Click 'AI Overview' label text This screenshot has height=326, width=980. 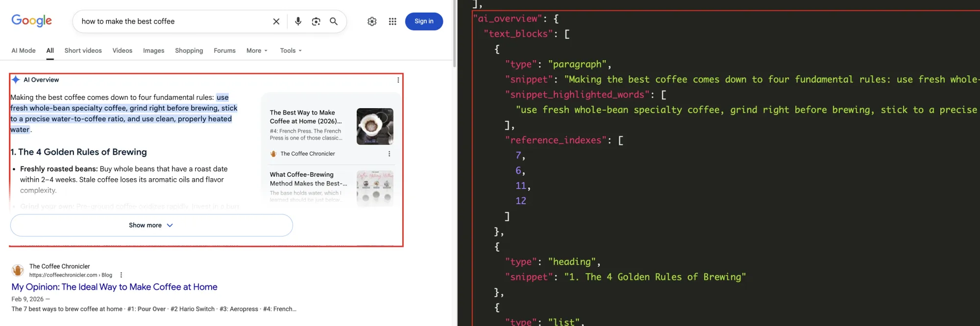click(x=41, y=80)
